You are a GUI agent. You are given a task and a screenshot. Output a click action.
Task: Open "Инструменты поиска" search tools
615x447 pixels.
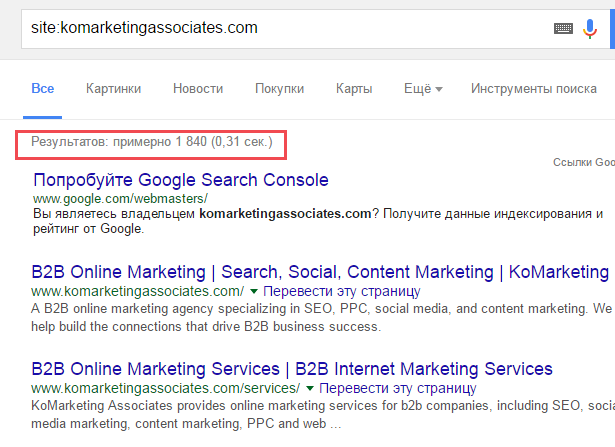click(534, 88)
